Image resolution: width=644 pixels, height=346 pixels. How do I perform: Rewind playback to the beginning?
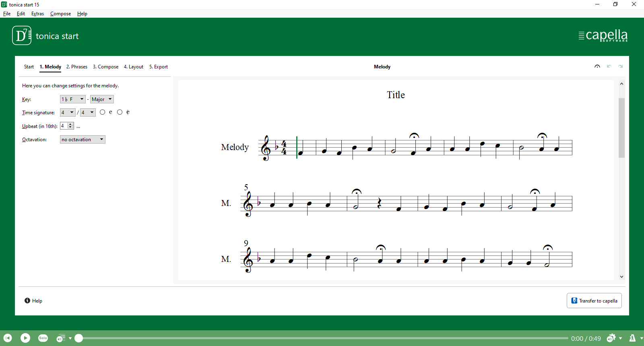tap(8, 338)
